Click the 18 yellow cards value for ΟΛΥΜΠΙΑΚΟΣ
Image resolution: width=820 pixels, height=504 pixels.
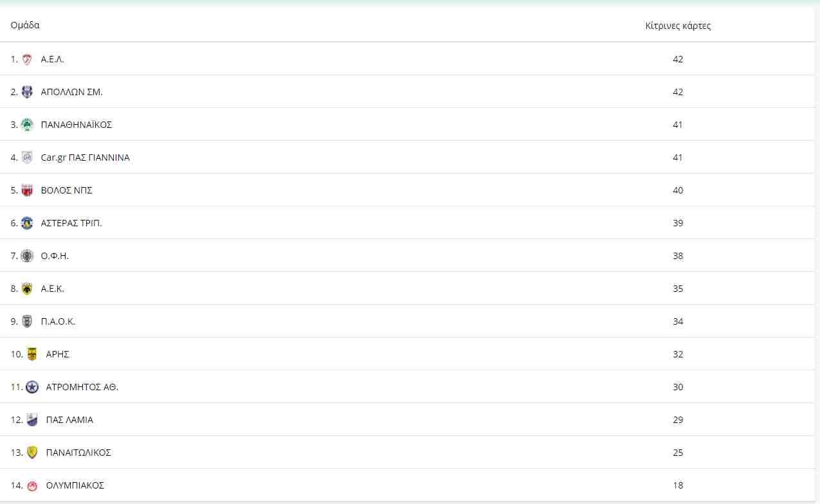click(x=678, y=485)
